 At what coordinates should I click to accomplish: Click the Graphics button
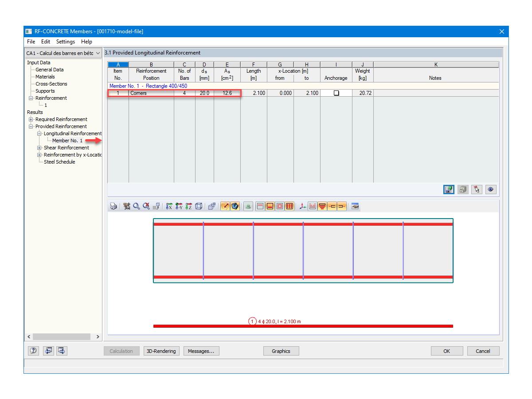pos(281,351)
